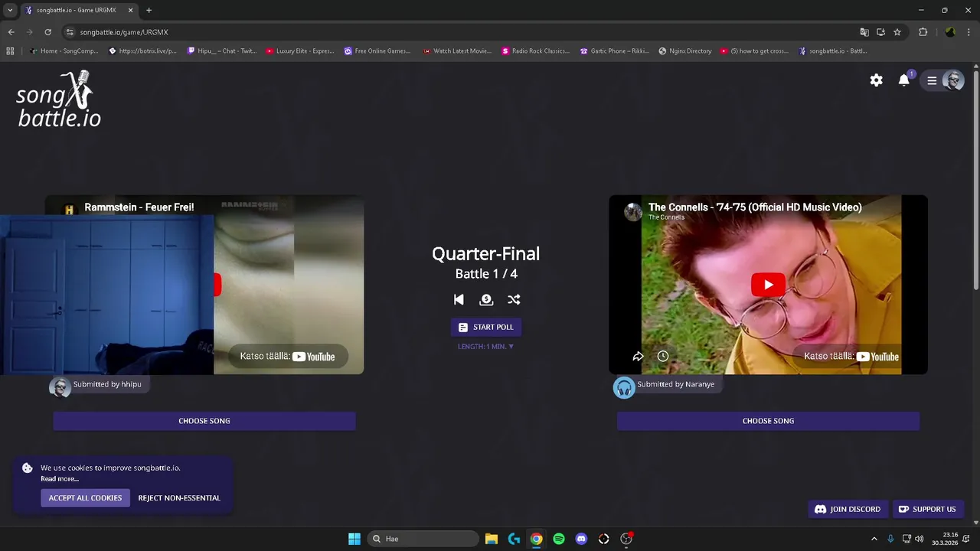Open The Connells - '74-'75 video title
Viewport: 980px width, 551px height.
point(755,207)
